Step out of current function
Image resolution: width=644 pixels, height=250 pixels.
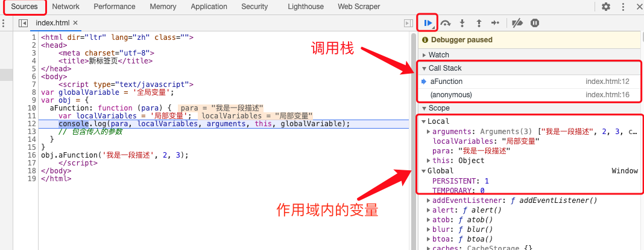click(479, 23)
